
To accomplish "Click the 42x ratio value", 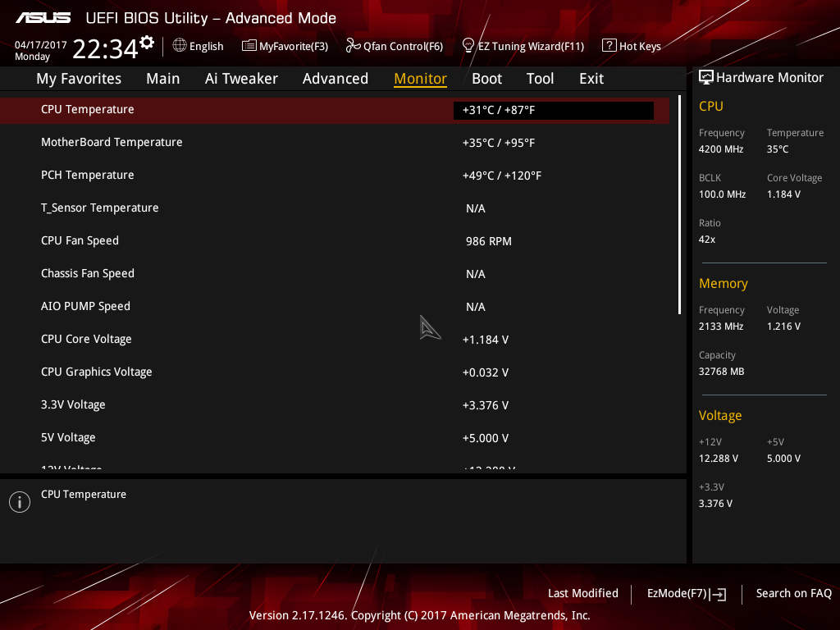I will click(707, 239).
